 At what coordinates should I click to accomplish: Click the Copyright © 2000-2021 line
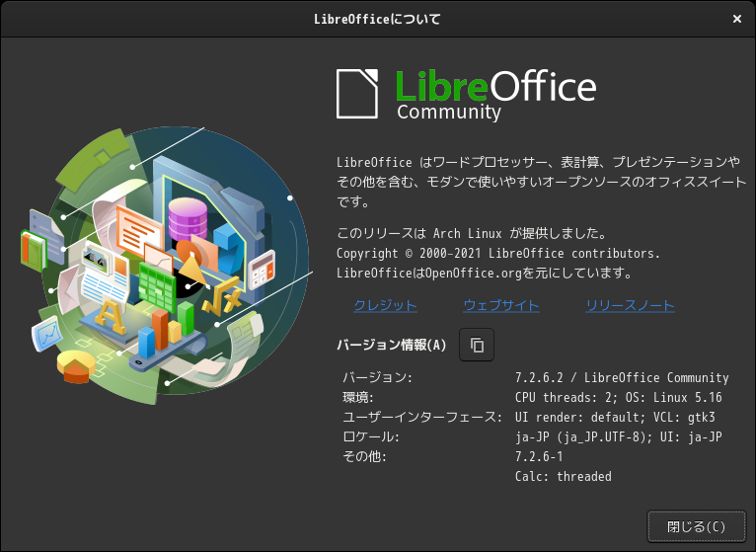498,253
